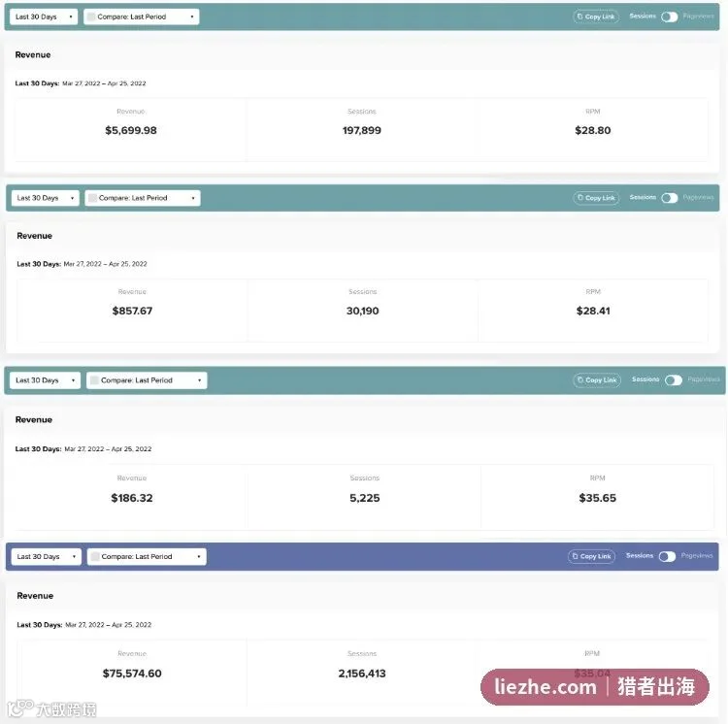Toggle Sessions/Pageviews switch above the $5,699.98 revenue
The image size is (728, 724).
[x=670, y=16]
